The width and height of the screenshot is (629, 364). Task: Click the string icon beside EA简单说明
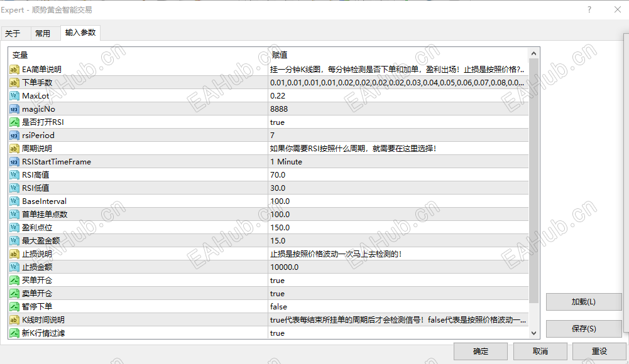pyautogui.click(x=14, y=70)
